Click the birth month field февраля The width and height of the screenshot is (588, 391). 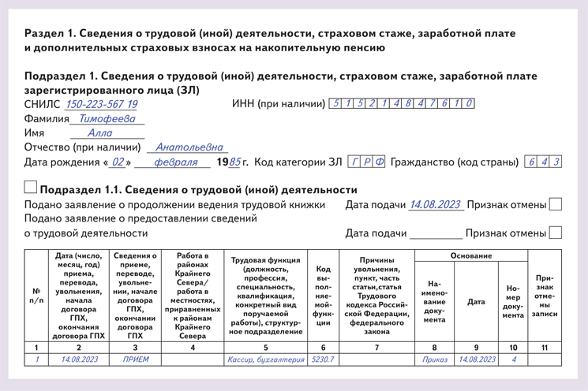click(x=172, y=162)
